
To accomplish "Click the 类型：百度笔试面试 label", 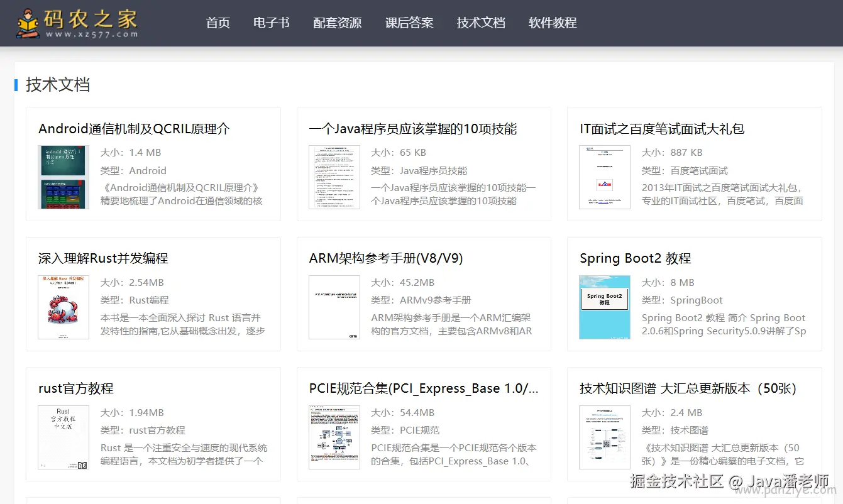I will point(685,170).
